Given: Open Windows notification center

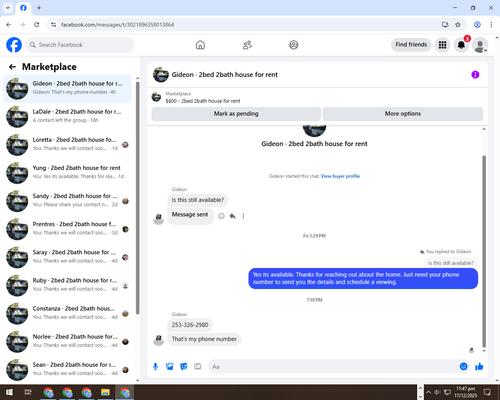Looking at the screenshot, I should (x=487, y=392).
